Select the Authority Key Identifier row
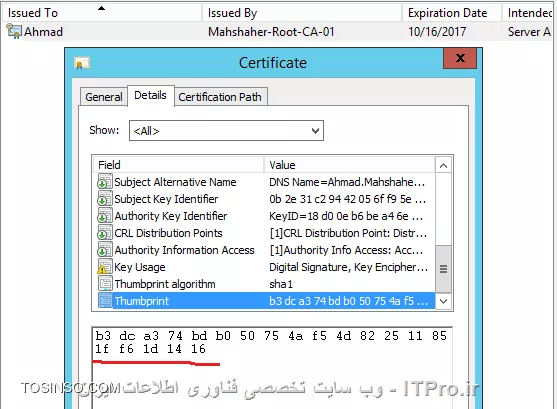 click(265, 216)
